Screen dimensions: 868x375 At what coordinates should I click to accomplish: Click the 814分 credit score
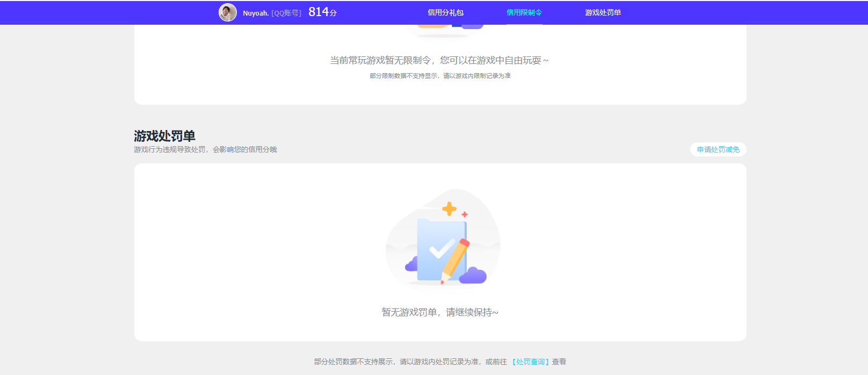coord(322,12)
